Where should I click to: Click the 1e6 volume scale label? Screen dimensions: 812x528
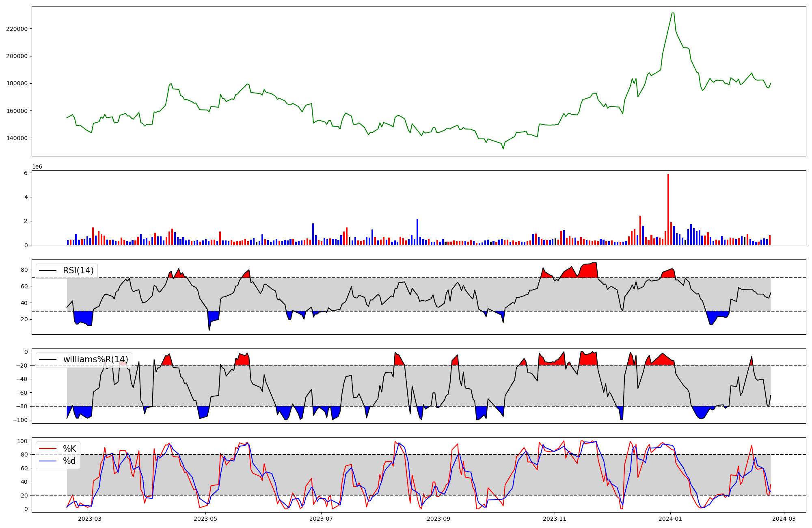pyautogui.click(x=37, y=167)
